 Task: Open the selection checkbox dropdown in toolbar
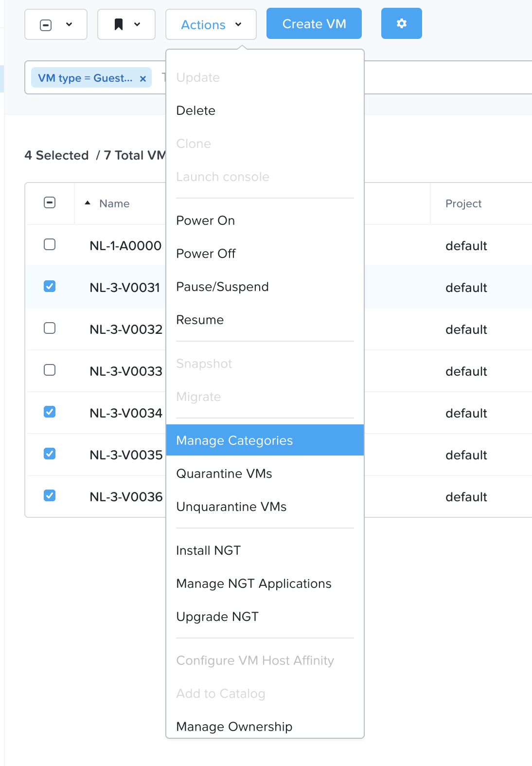pyautogui.click(x=56, y=24)
